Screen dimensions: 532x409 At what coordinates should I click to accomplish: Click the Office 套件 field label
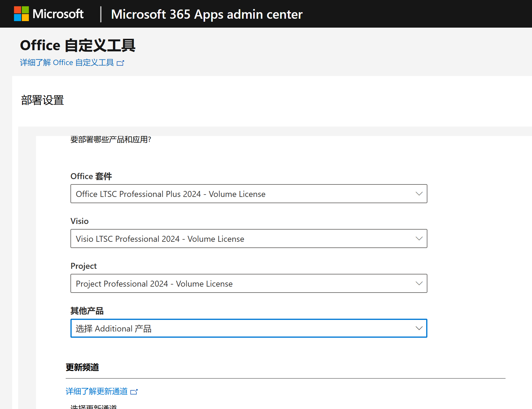tap(91, 176)
